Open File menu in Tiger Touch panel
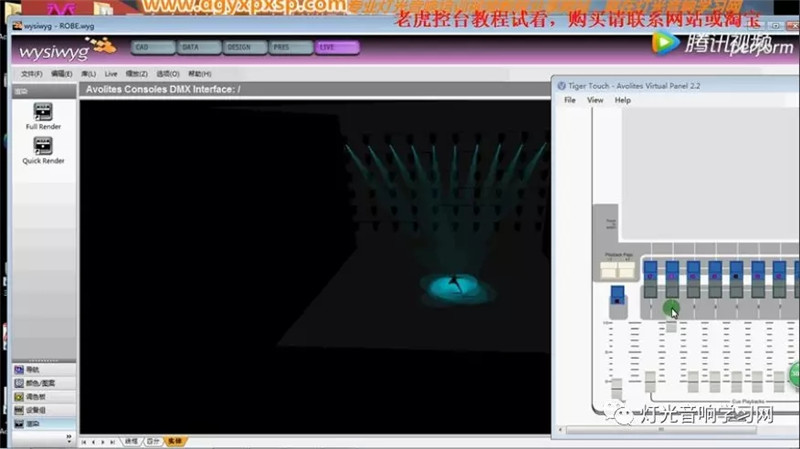The width and height of the screenshot is (800, 449). tap(570, 100)
